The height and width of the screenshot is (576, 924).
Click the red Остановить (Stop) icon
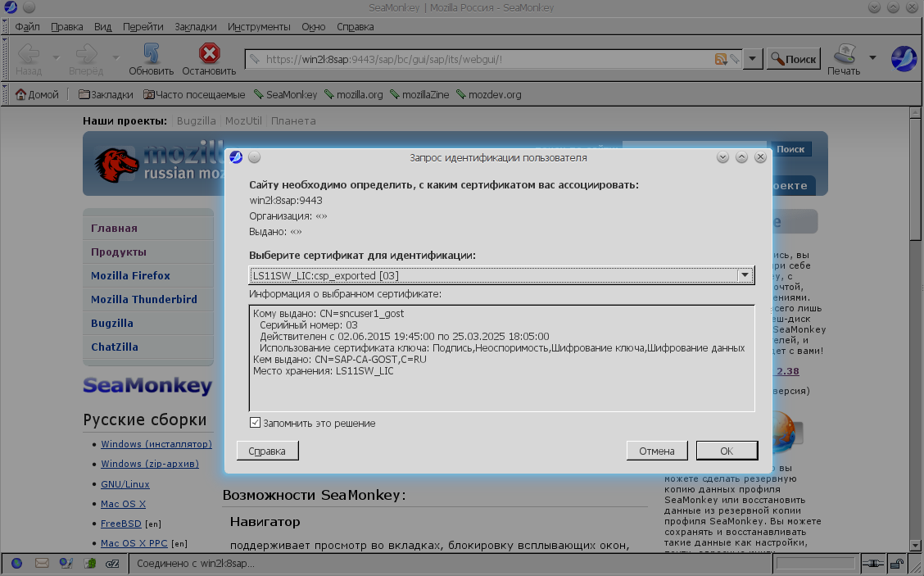pos(209,54)
